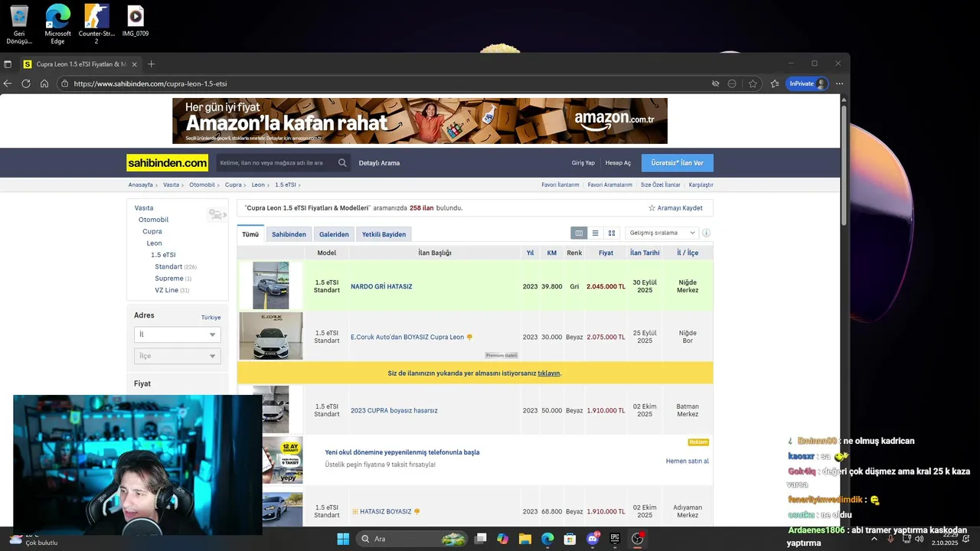Click Hemen satın al in the ad
980x551 pixels.
click(688, 461)
